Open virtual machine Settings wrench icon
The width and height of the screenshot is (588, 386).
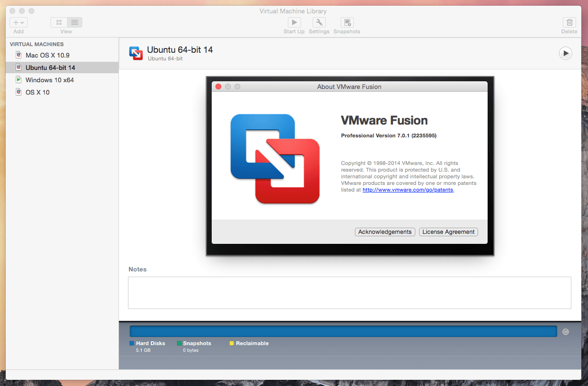pyautogui.click(x=319, y=22)
